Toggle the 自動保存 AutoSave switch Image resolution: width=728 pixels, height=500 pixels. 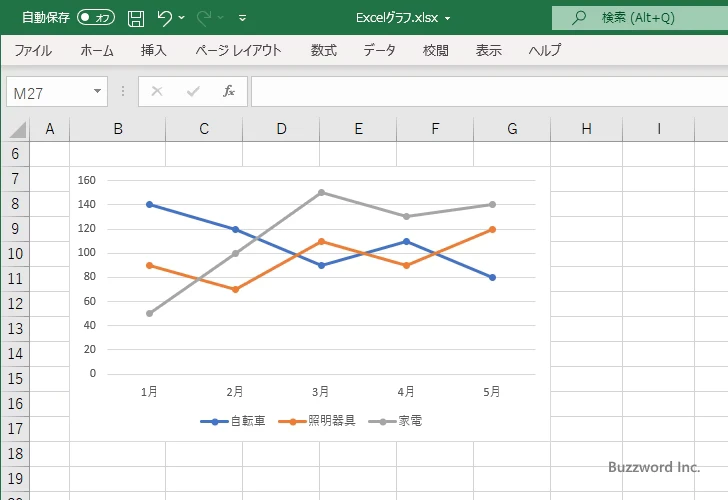click(x=96, y=18)
